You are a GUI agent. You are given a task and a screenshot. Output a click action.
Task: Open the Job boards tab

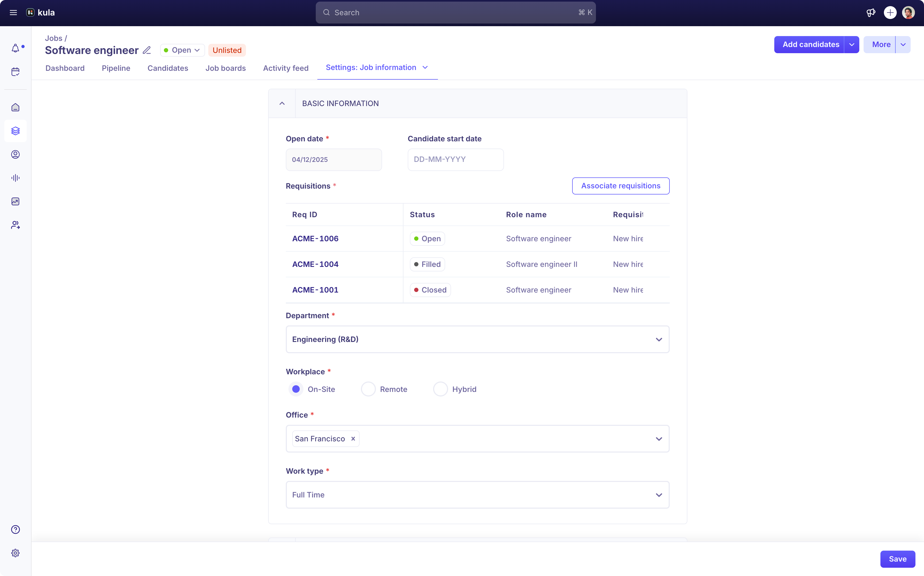(225, 68)
